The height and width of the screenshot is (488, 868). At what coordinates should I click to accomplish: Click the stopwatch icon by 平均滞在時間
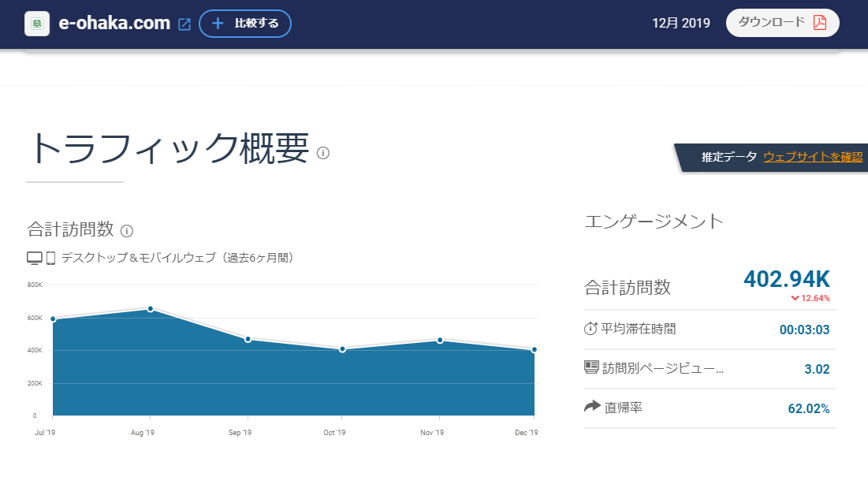(590, 329)
